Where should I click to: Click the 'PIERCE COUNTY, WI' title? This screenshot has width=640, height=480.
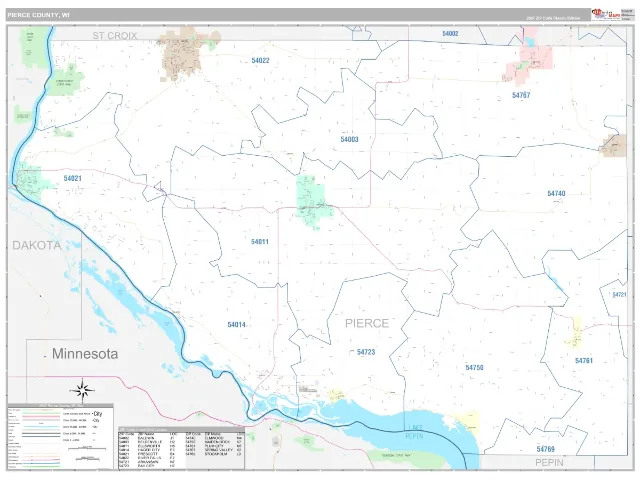[38, 15]
